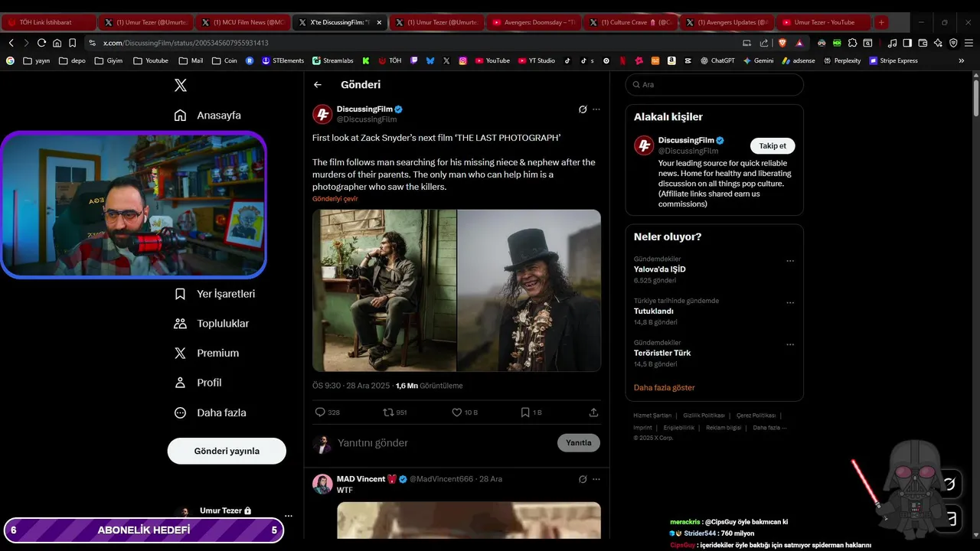Switch to the Culture Crave tab
The image size is (980, 551).
tap(629, 22)
